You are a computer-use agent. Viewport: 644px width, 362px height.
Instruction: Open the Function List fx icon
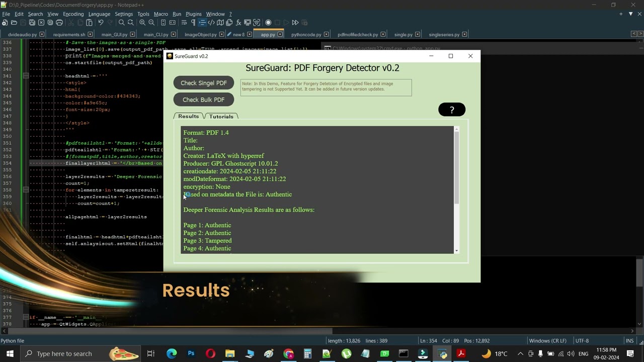click(238, 23)
